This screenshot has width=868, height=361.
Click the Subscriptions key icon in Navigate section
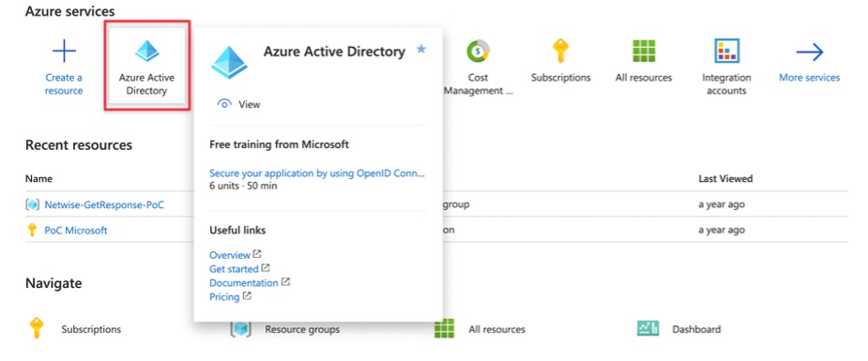[x=37, y=328]
